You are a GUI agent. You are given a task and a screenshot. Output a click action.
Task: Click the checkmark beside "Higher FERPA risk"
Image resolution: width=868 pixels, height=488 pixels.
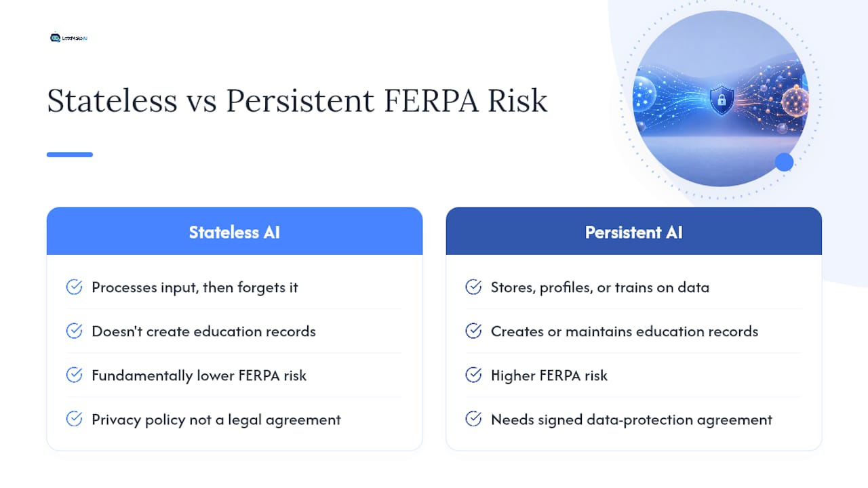click(473, 375)
